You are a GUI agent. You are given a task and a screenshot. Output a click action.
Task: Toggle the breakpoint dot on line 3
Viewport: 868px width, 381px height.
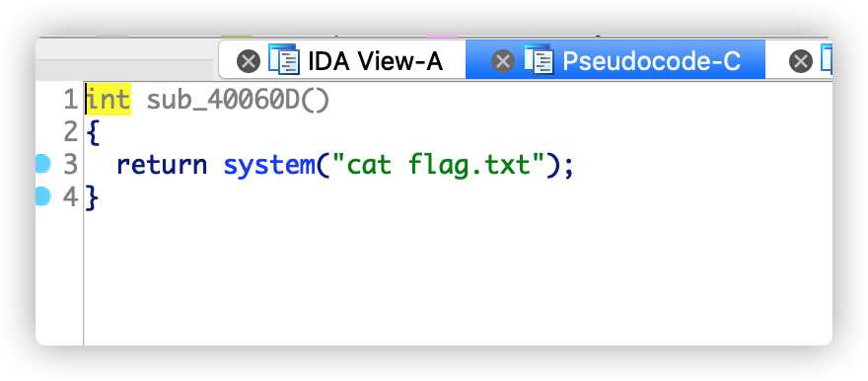coord(42,164)
